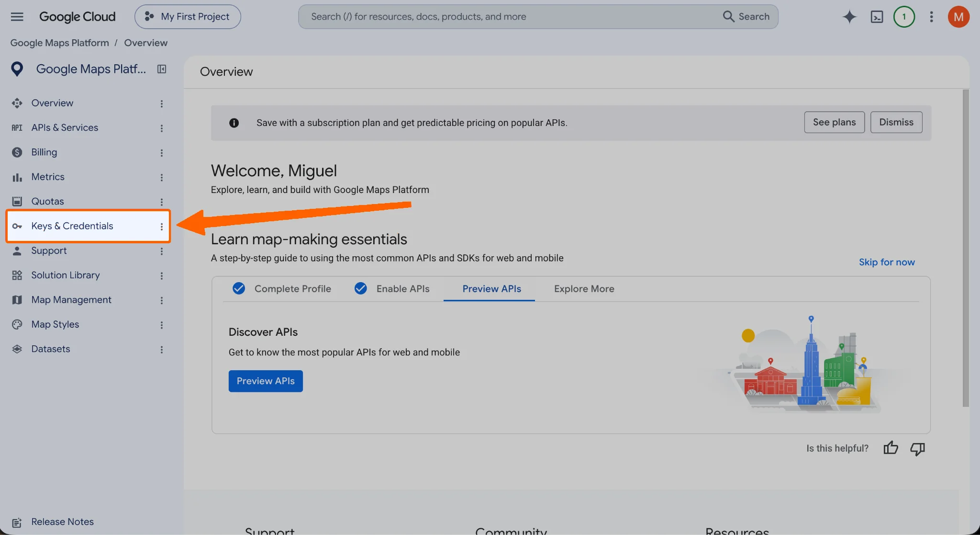Click the thumbs down feedback icon
980x535 pixels.
click(x=917, y=448)
